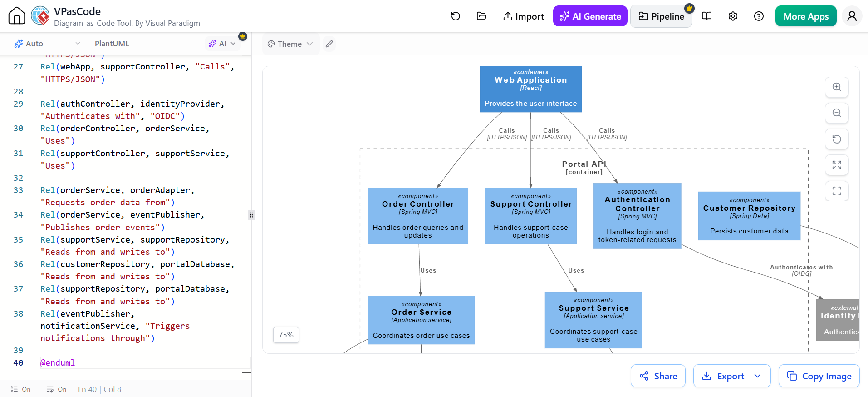Image resolution: width=868 pixels, height=397 pixels.
Task: Click the premium crown badge on Pipeline
Action: (689, 8)
